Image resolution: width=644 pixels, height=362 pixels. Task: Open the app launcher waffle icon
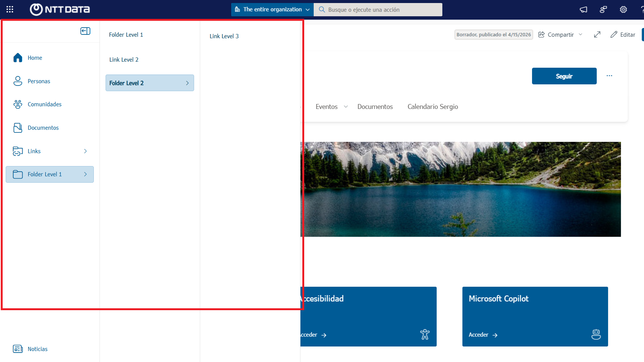coord(10,9)
